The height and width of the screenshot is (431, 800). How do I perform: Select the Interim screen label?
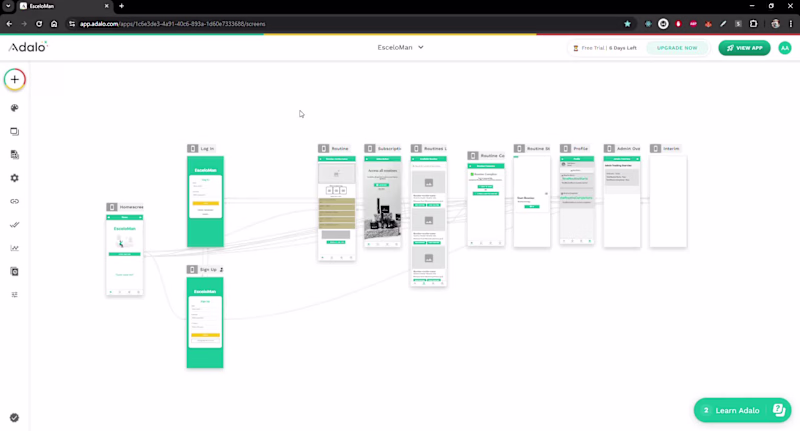(x=665, y=148)
